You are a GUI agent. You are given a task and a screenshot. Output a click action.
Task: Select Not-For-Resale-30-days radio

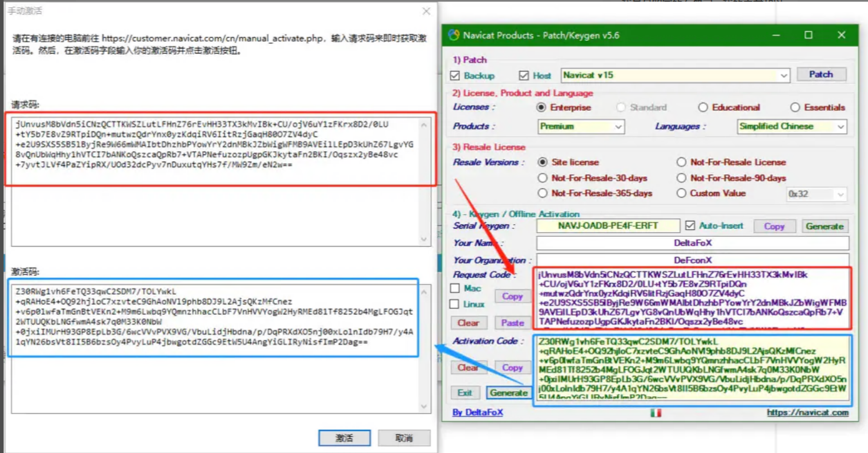543,178
